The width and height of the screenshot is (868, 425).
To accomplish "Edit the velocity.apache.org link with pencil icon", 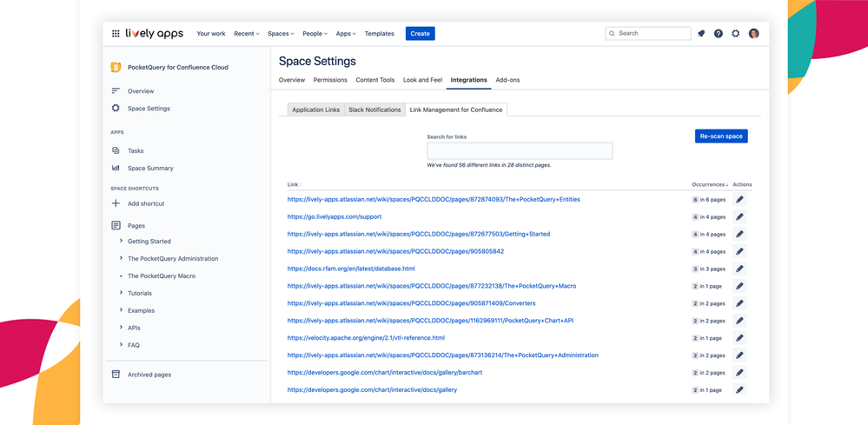I will pos(739,338).
